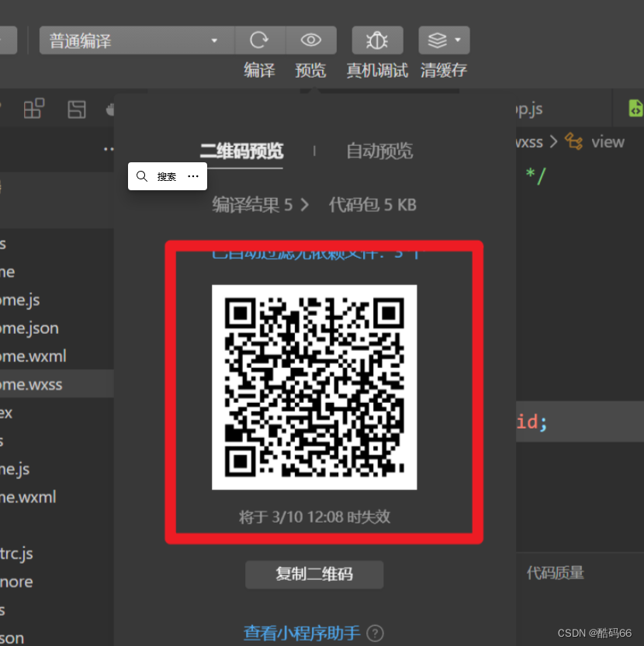Click the clear cache layers icon
The height and width of the screenshot is (646, 644).
click(438, 40)
